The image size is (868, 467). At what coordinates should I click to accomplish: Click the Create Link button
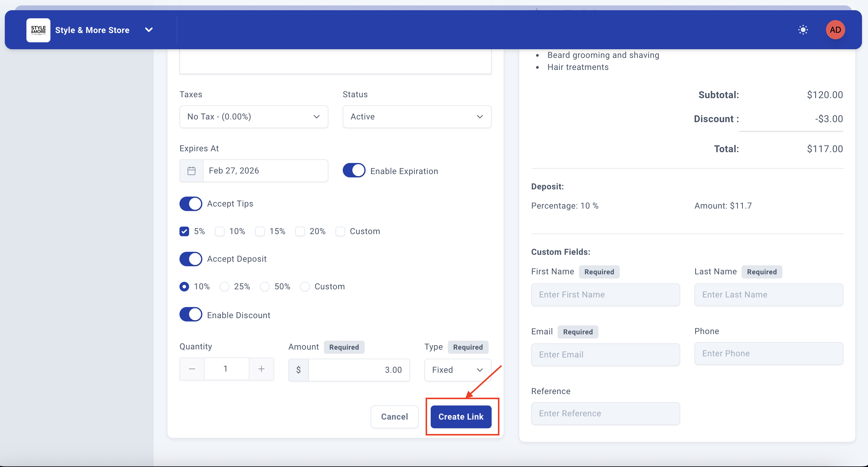click(461, 417)
